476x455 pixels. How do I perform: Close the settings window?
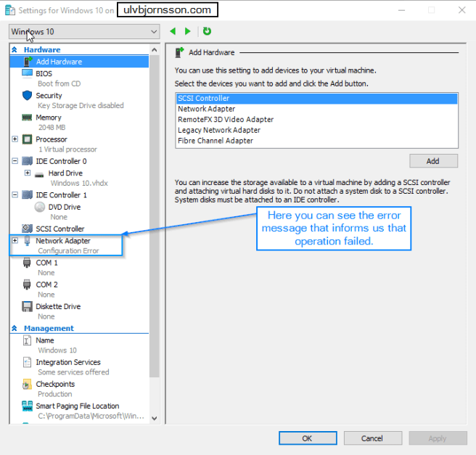pyautogui.click(x=461, y=10)
